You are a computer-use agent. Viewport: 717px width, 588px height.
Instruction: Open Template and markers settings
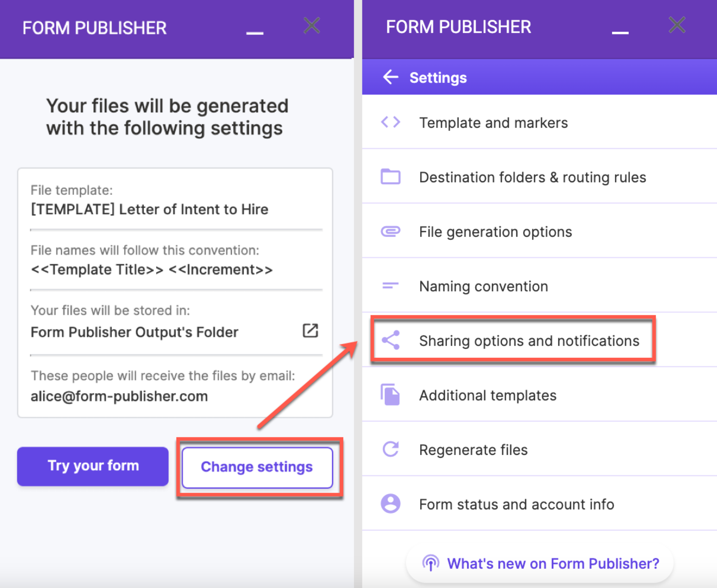pos(539,123)
